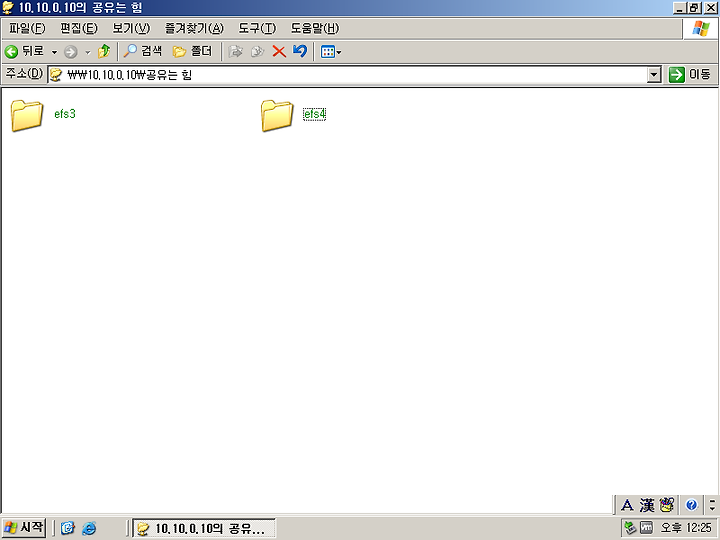The height and width of the screenshot is (540, 720).
Task: Click the language bar A input mode
Action: (x=627, y=505)
